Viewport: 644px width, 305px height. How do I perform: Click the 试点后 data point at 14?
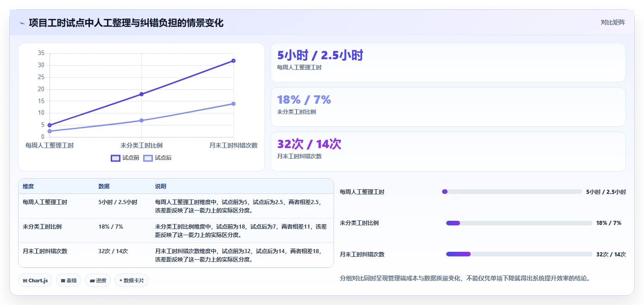pyautogui.click(x=234, y=104)
